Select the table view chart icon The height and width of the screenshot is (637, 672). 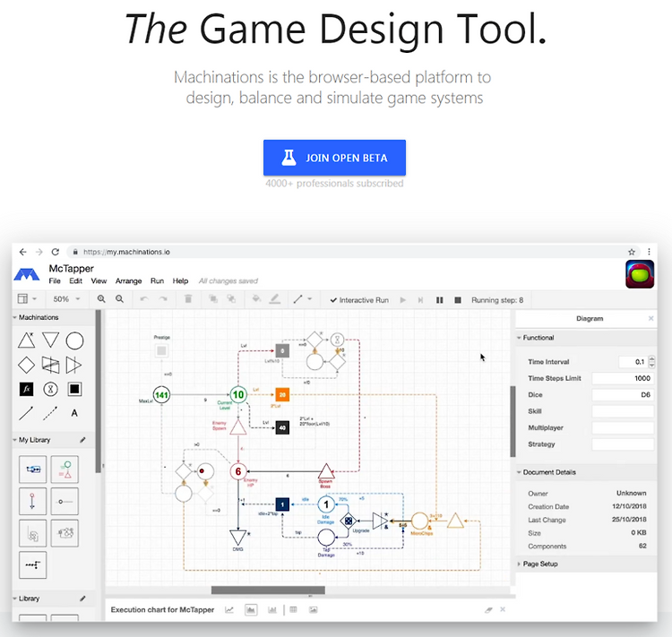click(x=294, y=609)
